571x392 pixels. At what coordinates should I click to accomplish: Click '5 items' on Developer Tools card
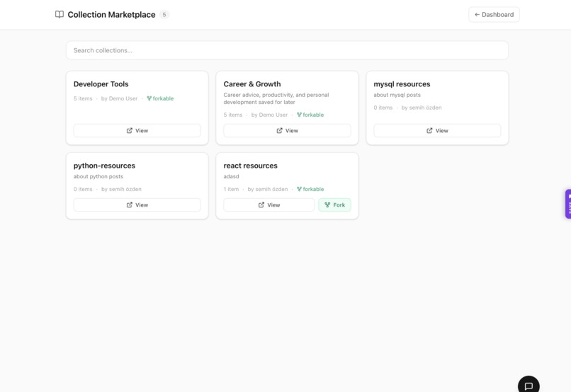[x=83, y=98]
